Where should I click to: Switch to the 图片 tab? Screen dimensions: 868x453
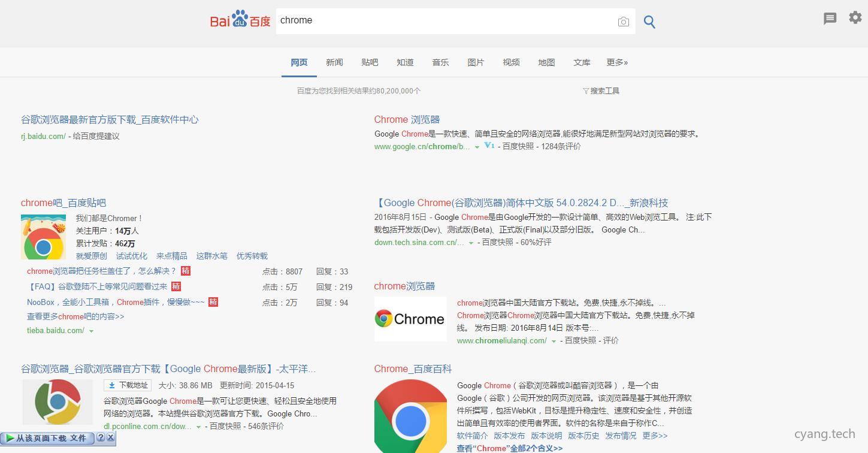pyautogui.click(x=476, y=62)
